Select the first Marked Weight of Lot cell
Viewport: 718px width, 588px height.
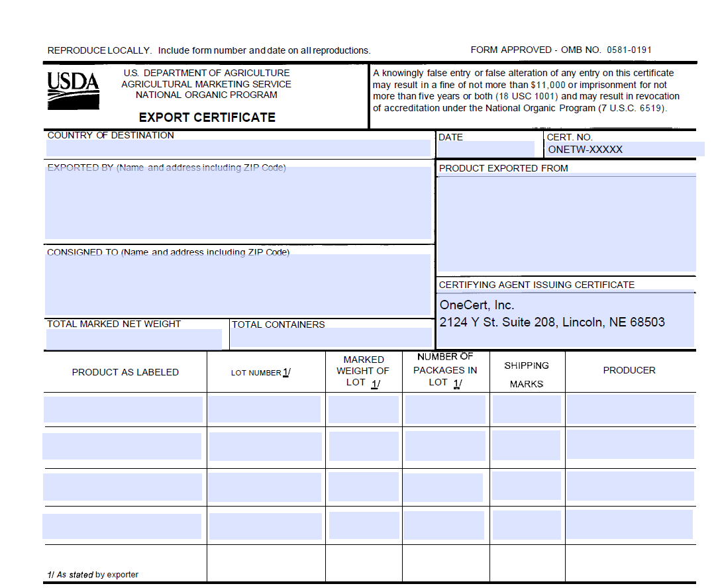click(362, 409)
